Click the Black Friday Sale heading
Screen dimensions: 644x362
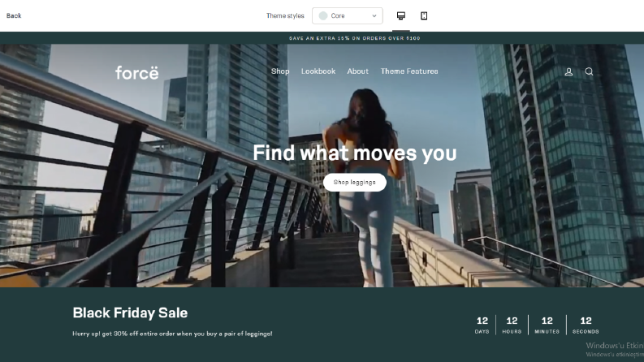pyautogui.click(x=130, y=312)
